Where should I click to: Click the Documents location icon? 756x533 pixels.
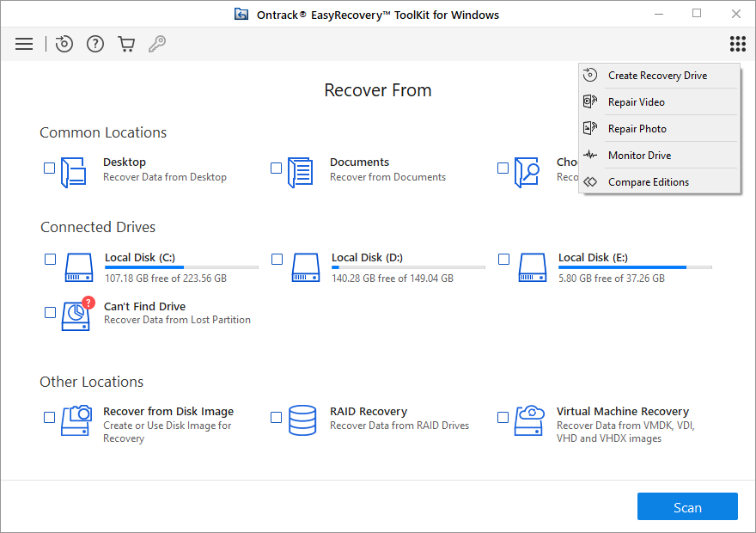click(x=301, y=172)
